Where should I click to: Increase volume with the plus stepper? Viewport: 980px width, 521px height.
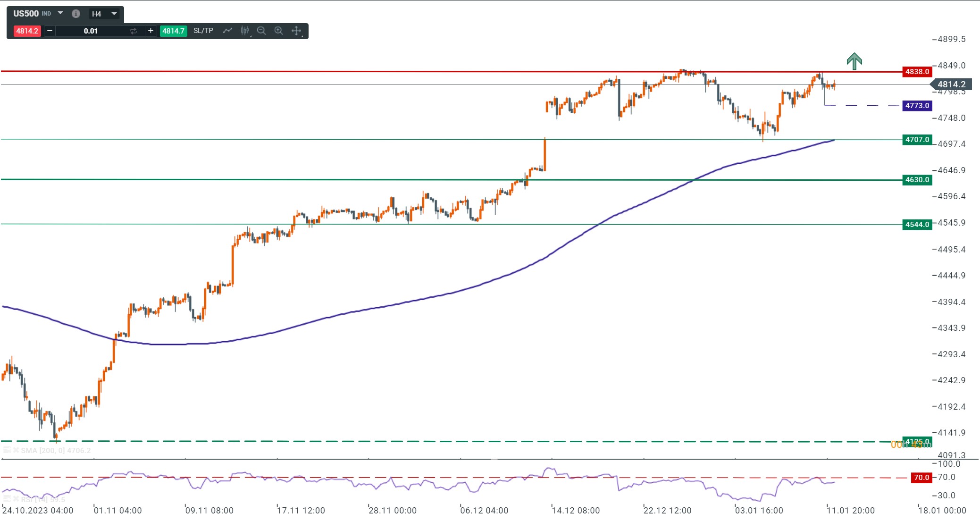[x=150, y=30]
